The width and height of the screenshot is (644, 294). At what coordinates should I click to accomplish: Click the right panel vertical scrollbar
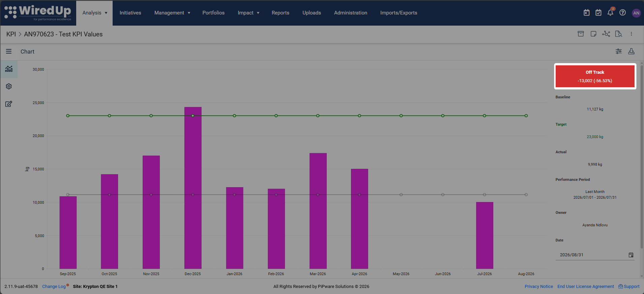(x=642, y=157)
